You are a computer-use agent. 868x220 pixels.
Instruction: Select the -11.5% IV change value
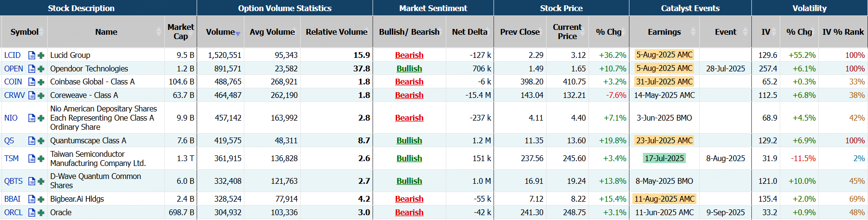(803, 158)
